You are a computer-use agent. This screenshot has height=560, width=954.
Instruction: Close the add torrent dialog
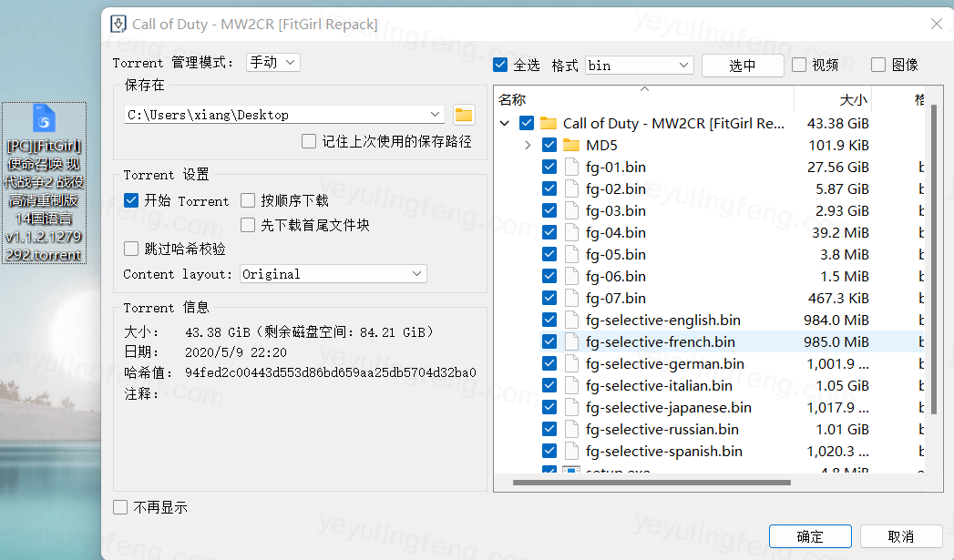(937, 24)
